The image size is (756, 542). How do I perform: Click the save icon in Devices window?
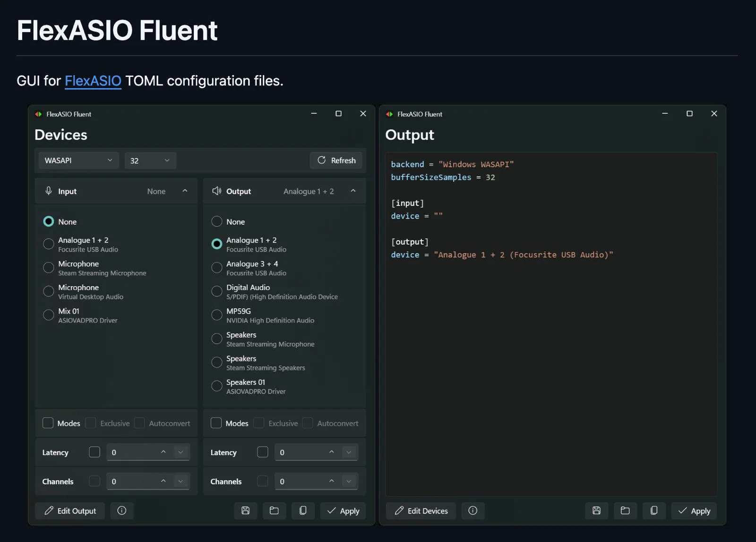point(245,510)
